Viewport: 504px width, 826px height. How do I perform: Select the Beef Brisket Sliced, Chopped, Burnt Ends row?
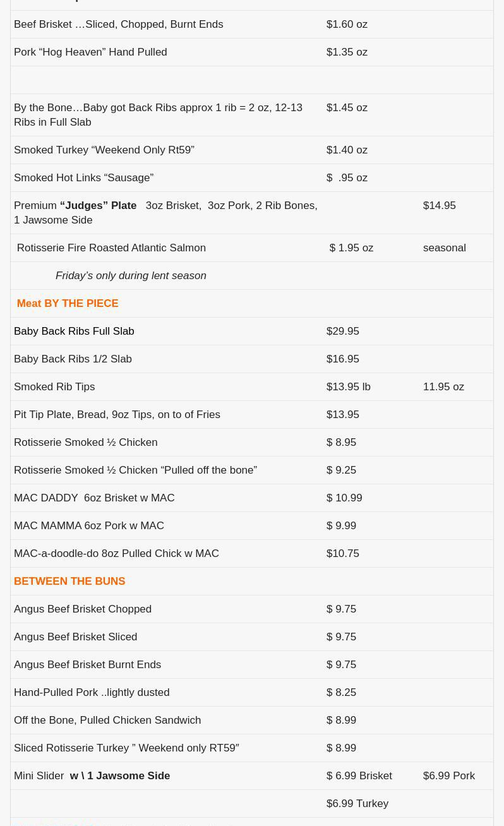[118, 24]
